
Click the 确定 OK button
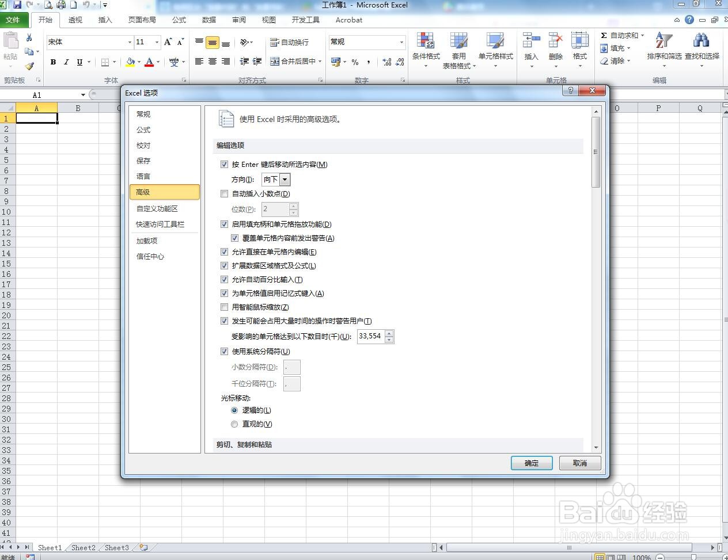(x=532, y=463)
